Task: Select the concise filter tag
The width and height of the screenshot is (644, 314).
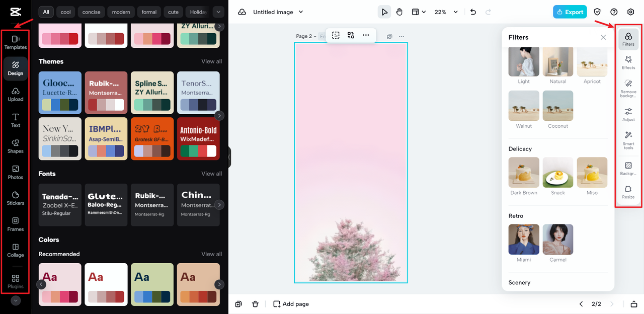Action: 92,12
